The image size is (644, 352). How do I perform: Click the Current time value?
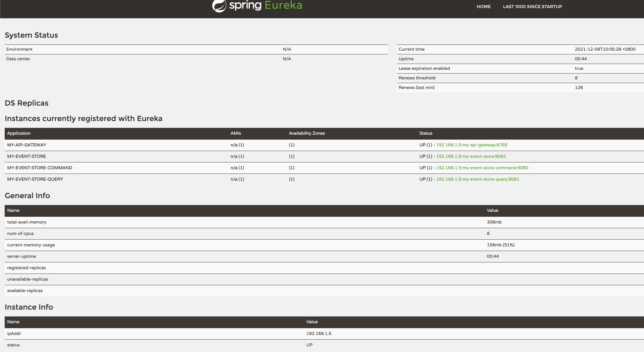point(605,49)
